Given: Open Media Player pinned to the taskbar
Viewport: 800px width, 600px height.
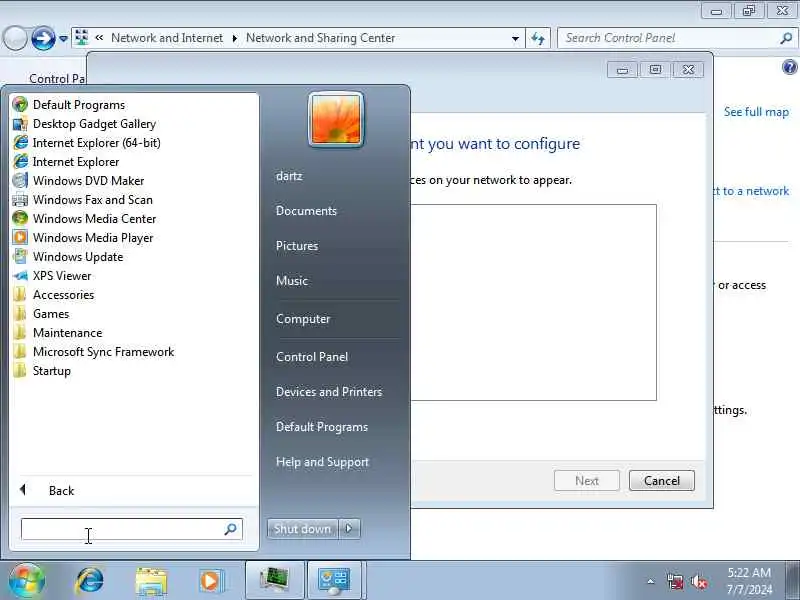Looking at the screenshot, I should click(x=210, y=581).
